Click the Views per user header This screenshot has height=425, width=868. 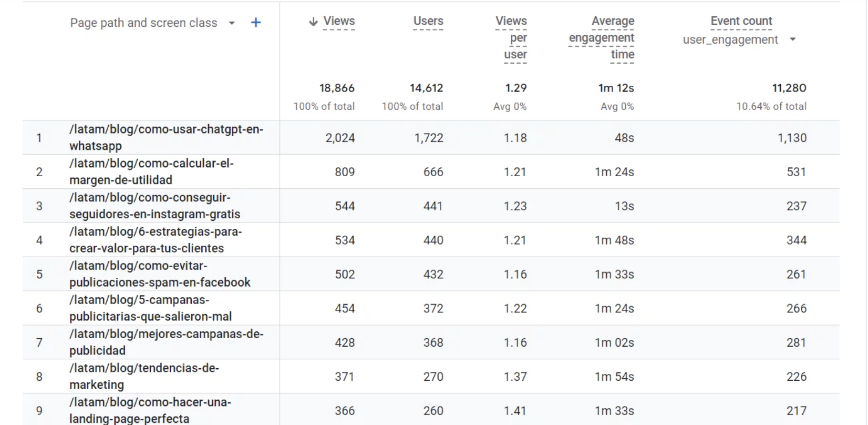click(x=511, y=37)
